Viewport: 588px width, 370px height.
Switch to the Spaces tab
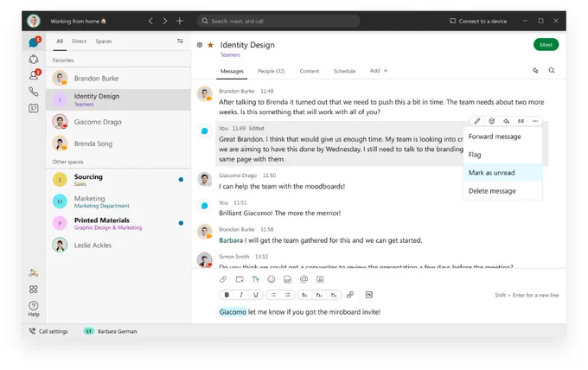pyautogui.click(x=104, y=41)
